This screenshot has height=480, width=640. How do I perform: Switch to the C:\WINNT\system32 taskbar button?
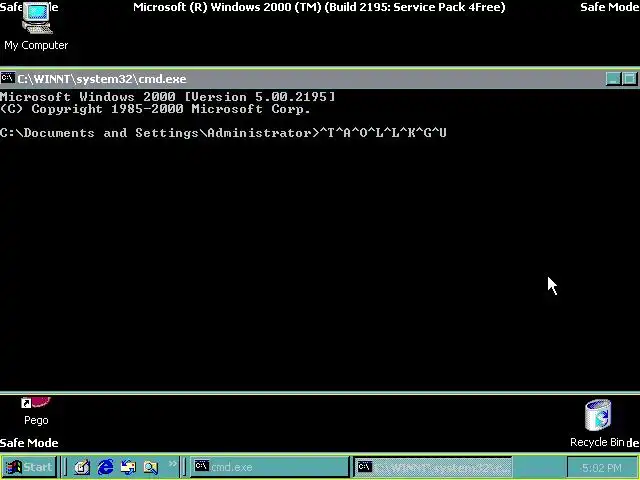(433, 467)
